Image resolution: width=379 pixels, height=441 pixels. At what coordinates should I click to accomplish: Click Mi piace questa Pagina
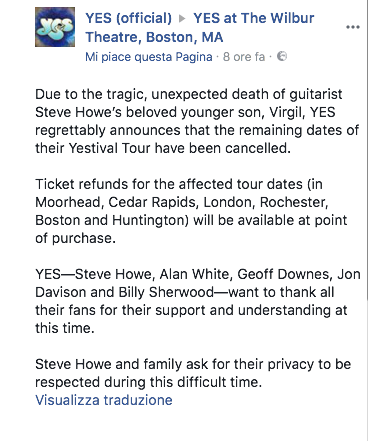pos(149,57)
